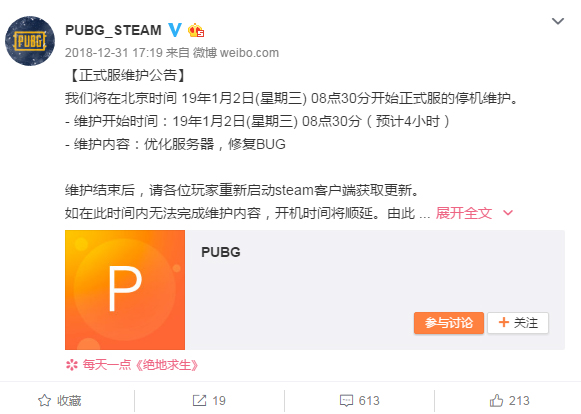Screen dimensions: 581x414
Task: Click the 参与讨论 button
Action: pos(449,323)
